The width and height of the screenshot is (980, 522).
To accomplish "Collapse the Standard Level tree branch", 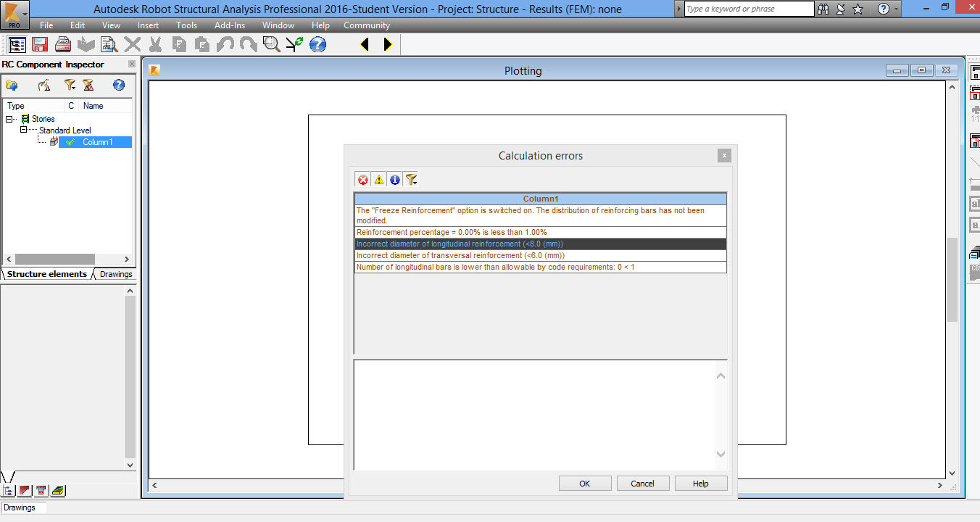I will [22, 130].
